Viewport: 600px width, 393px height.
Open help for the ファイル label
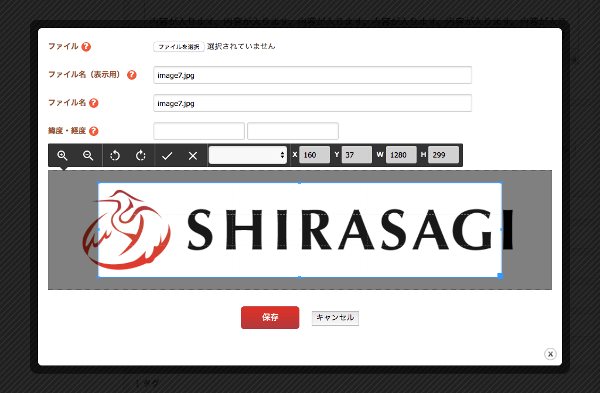[86, 47]
